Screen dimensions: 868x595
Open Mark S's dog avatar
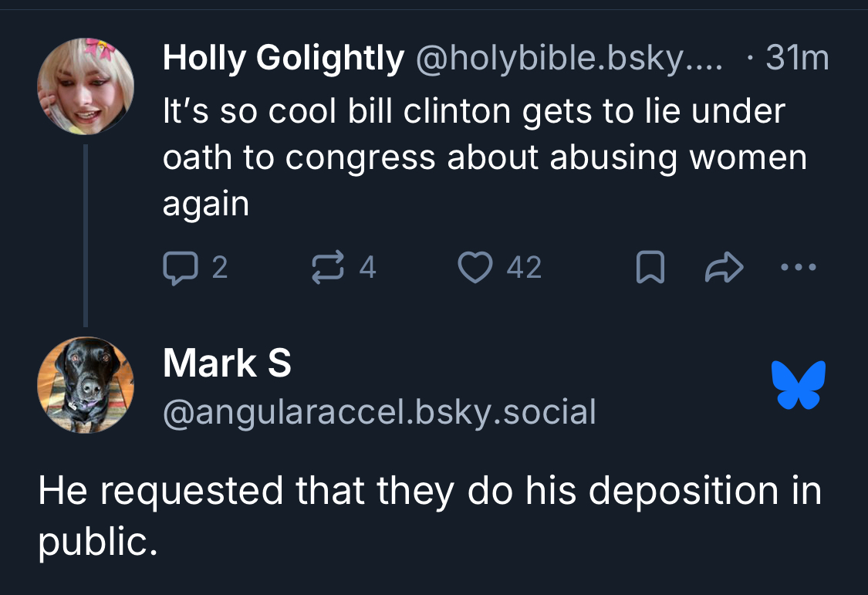point(86,384)
